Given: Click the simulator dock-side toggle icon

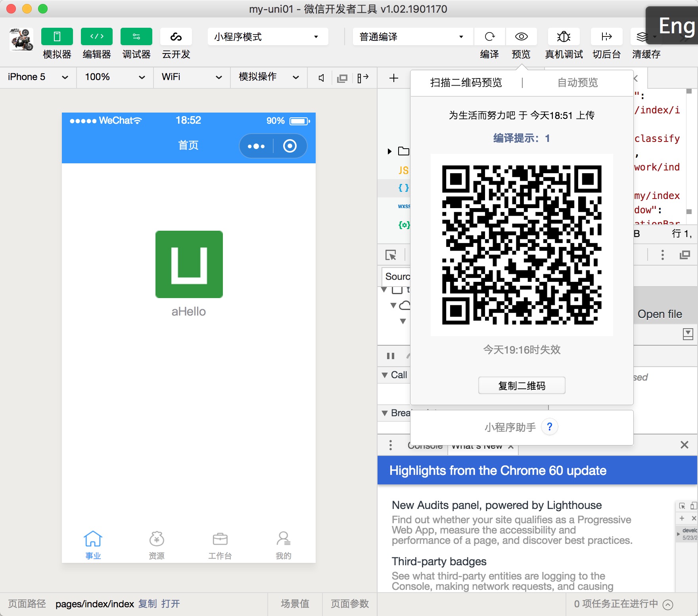Looking at the screenshot, I should 362,78.
